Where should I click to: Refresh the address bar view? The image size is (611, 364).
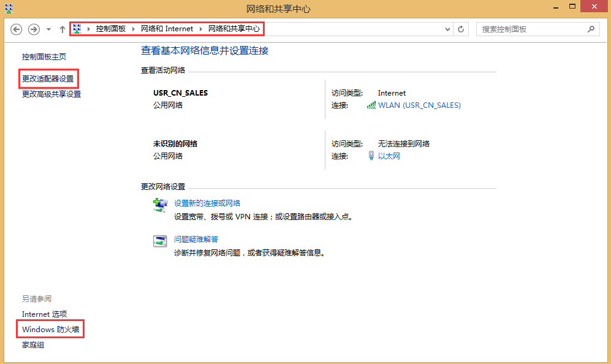click(x=461, y=29)
